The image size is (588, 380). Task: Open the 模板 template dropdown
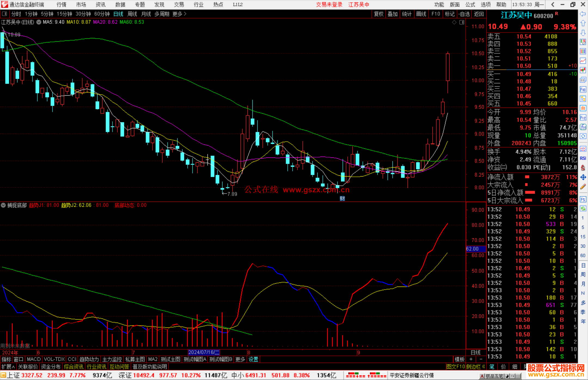[x=460, y=359]
